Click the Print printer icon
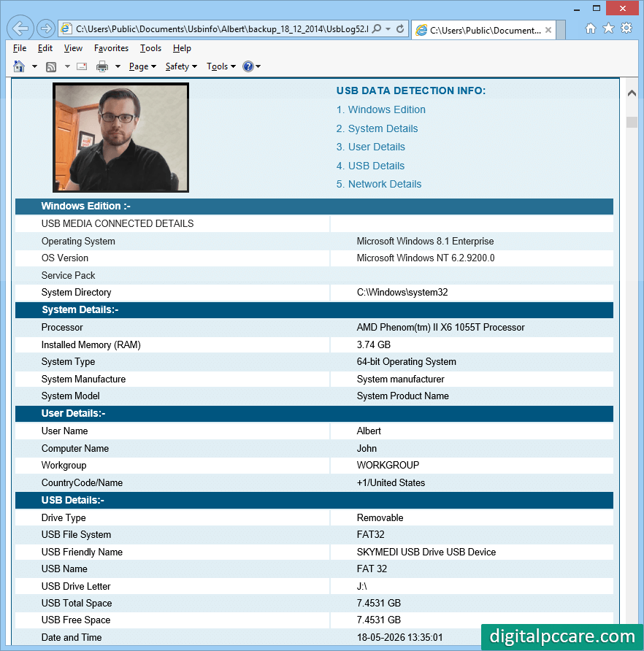Screen dimensions: 644x651 click(101, 66)
